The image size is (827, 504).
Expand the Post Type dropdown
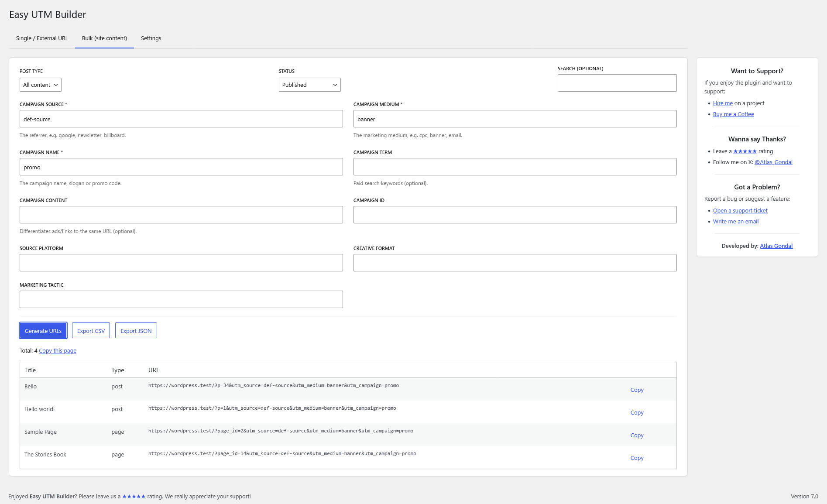pyautogui.click(x=41, y=85)
